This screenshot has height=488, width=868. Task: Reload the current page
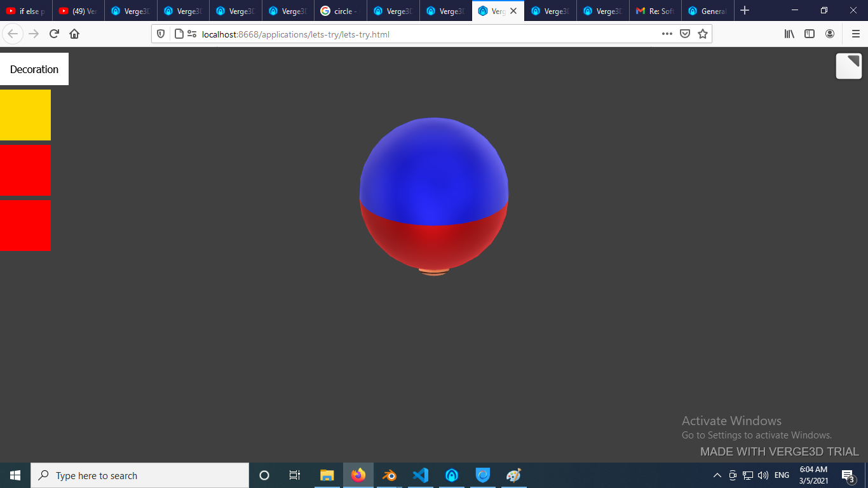(x=55, y=34)
